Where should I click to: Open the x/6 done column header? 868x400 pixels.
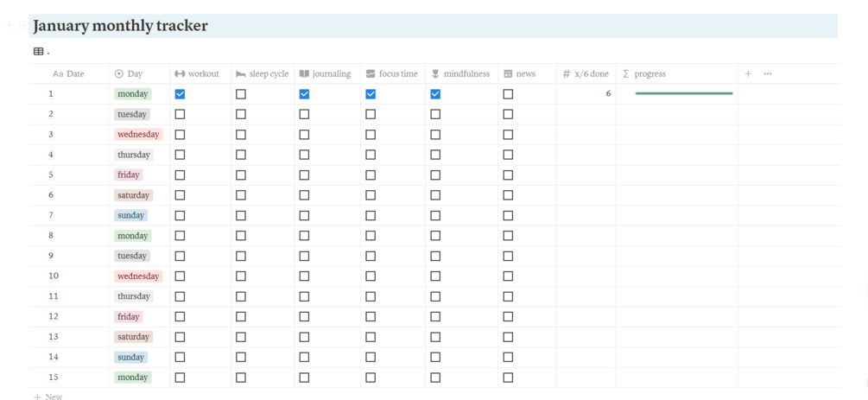[x=586, y=73]
